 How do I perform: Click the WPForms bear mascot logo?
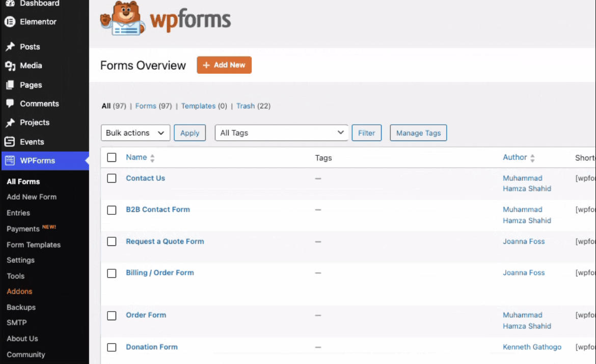(x=123, y=18)
